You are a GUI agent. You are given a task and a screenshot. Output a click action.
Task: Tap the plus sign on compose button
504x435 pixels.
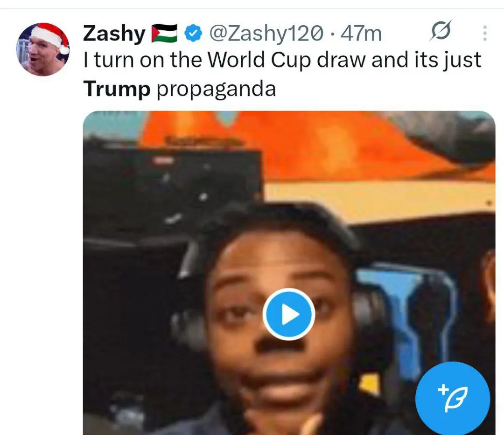tap(443, 389)
